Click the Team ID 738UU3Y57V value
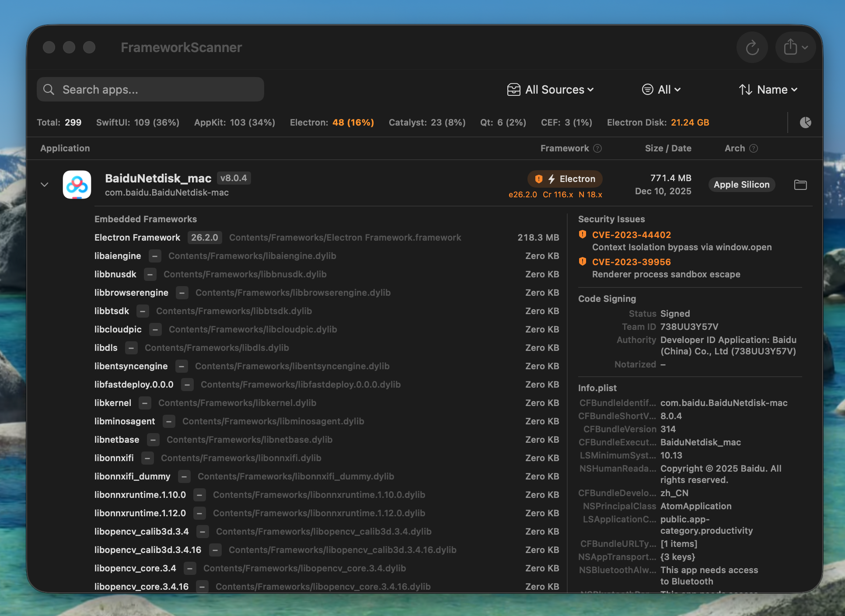 (689, 327)
